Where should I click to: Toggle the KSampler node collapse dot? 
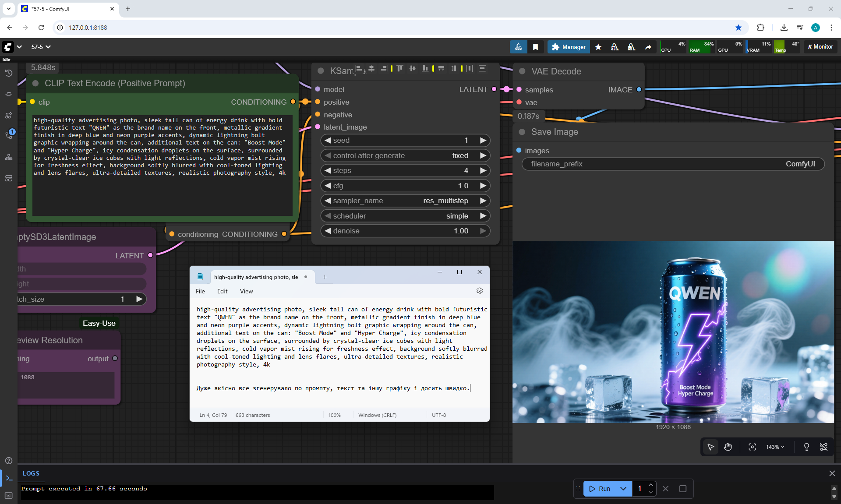coord(321,71)
